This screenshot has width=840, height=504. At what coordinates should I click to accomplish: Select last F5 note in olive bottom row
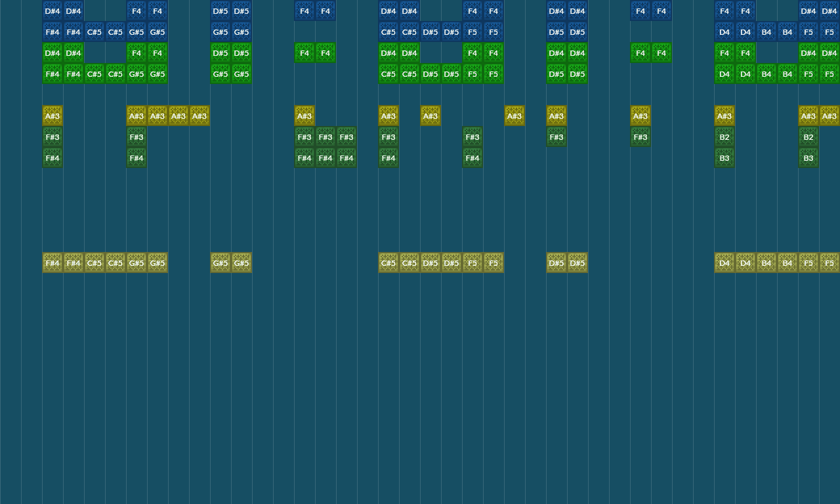click(x=829, y=263)
